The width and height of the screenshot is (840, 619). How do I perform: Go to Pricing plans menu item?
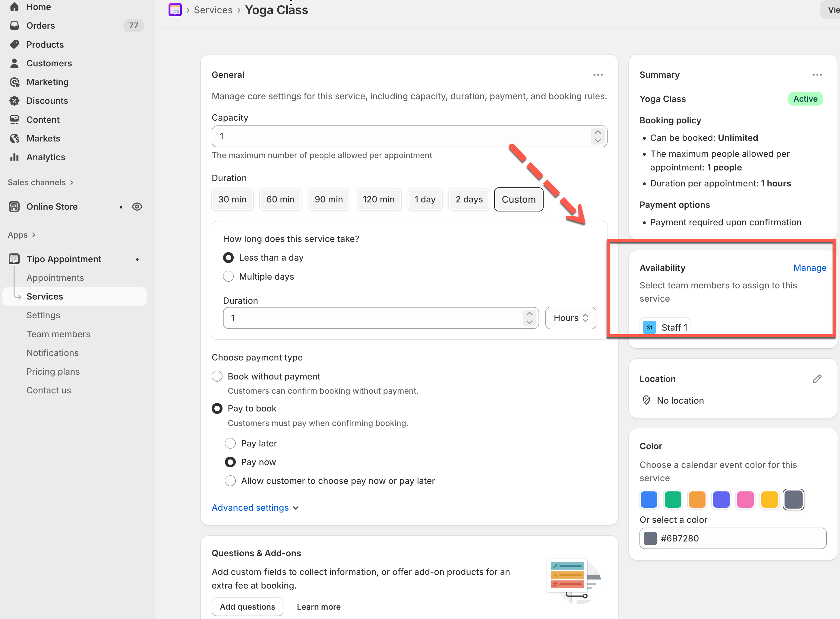[53, 371]
